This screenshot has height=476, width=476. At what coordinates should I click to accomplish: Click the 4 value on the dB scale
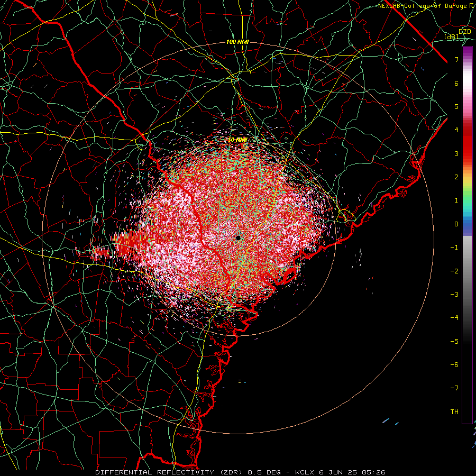tap(456, 130)
